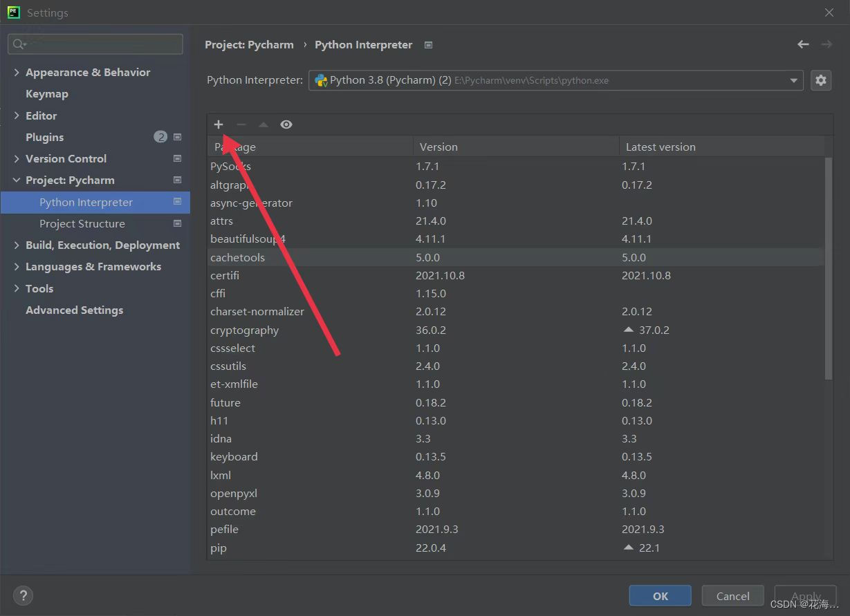Click the pip upgrade-available arrow icon
Viewport: 850px width, 616px height.
[x=629, y=548]
